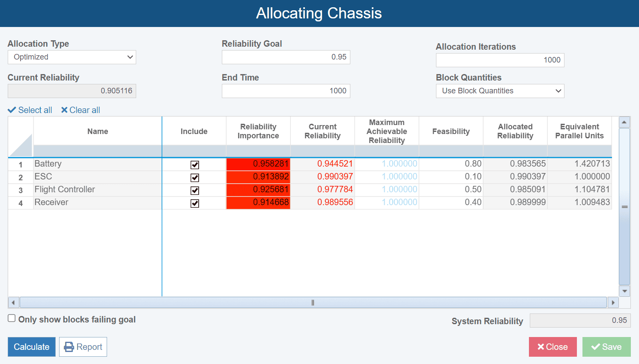
Task: Click into the Reliability Goal input field
Action: click(286, 57)
